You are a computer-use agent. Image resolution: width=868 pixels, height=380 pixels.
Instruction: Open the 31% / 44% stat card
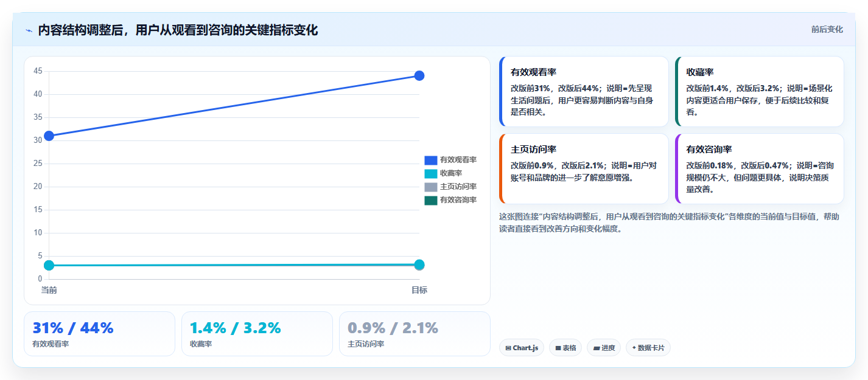click(99, 334)
